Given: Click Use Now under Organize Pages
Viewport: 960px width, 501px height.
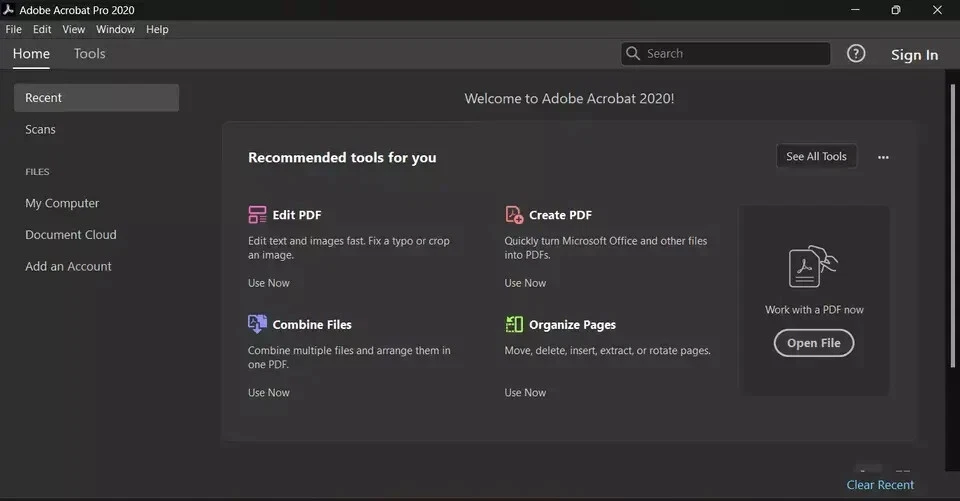Looking at the screenshot, I should click(x=525, y=393).
